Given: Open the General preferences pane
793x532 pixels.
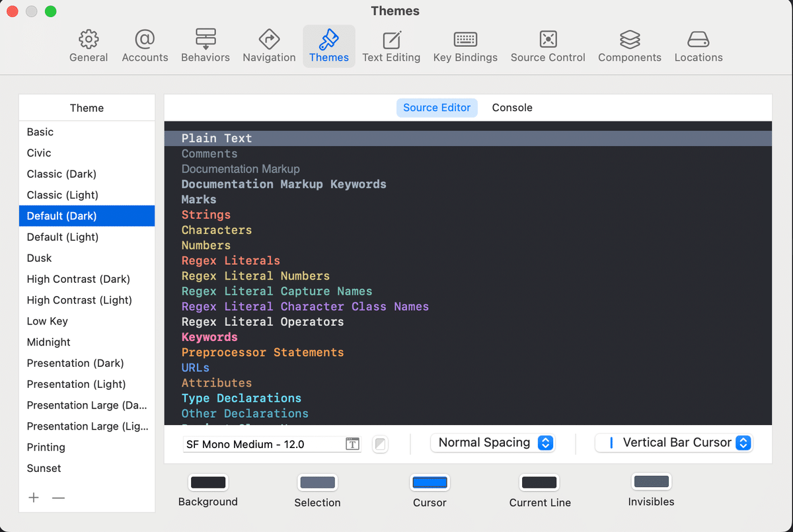Looking at the screenshot, I should tap(89, 45).
